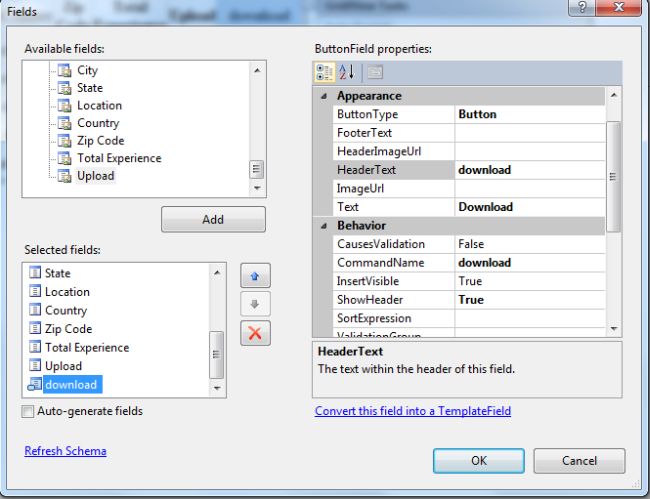Edit the Text property value Download
This screenshot has width=650, height=499.
click(x=530, y=207)
